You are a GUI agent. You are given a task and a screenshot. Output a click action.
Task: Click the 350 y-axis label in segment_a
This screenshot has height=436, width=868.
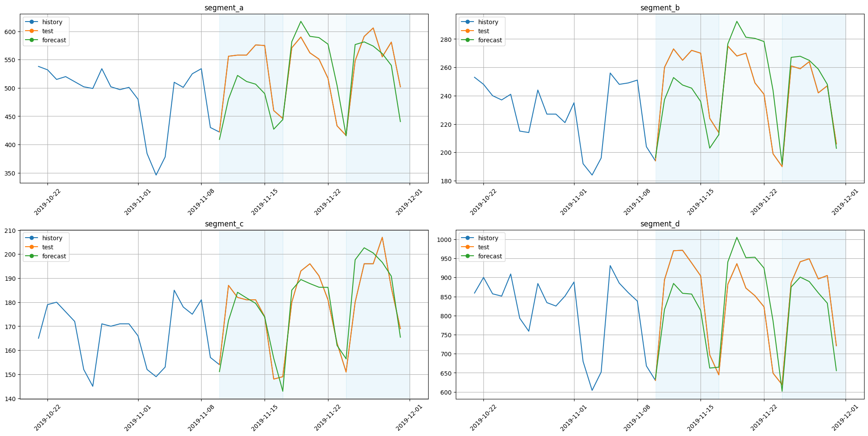(11, 173)
